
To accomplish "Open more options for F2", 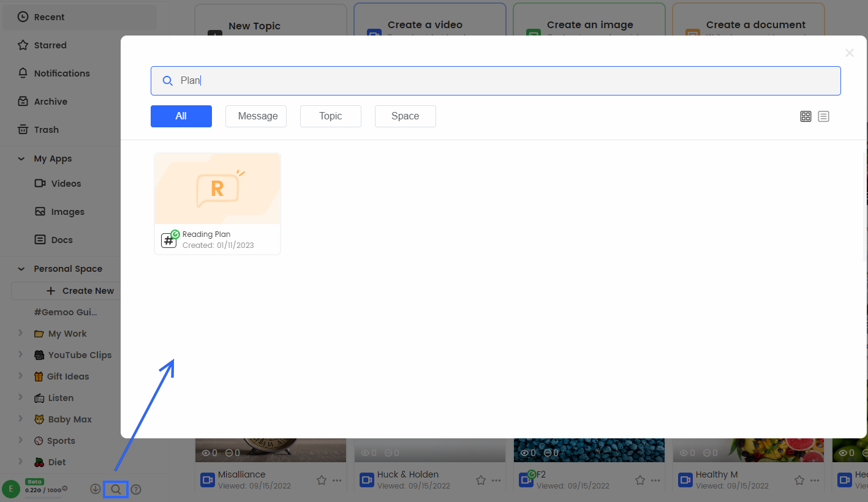I will [655, 480].
